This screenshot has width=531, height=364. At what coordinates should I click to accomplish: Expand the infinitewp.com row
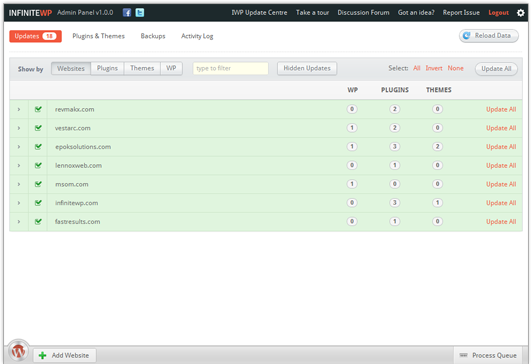[19, 203]
